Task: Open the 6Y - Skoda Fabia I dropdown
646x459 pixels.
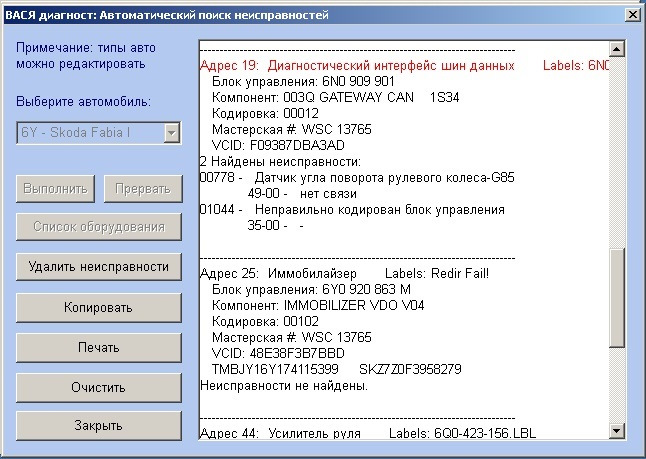Action: click(x=171, y=133)
